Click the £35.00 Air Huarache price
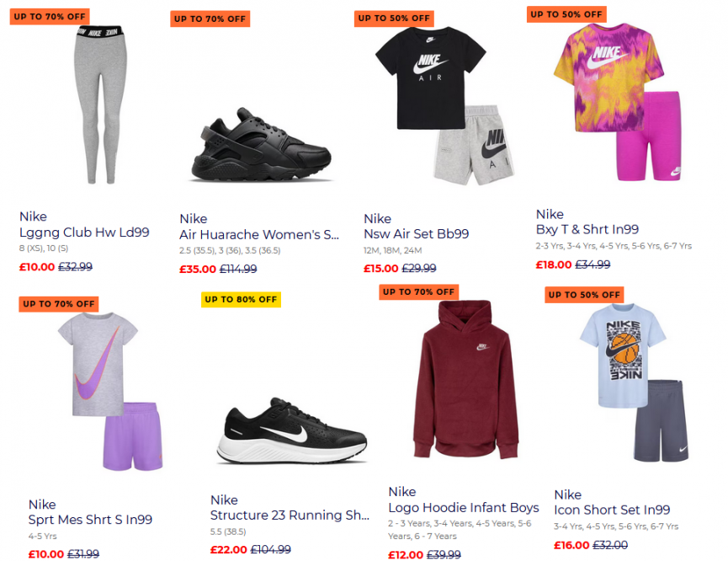728x561 pixels. [198, 269]
